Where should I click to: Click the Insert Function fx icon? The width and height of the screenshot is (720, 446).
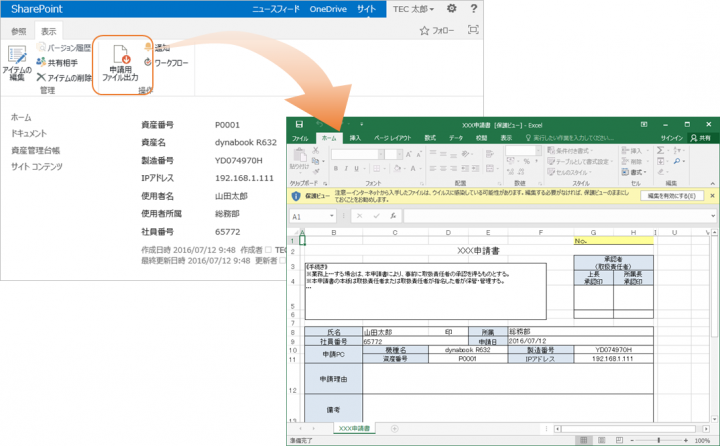click(393, 216)
